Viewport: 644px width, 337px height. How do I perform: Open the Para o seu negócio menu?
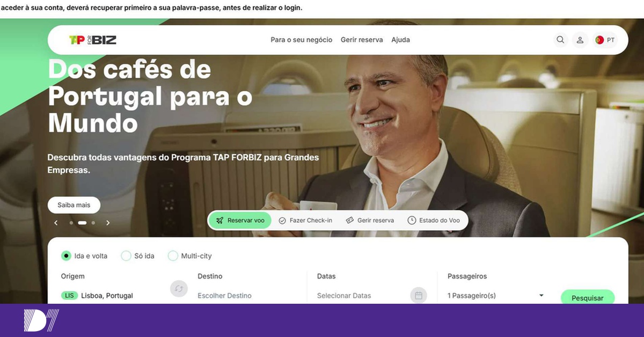(302, 40)
